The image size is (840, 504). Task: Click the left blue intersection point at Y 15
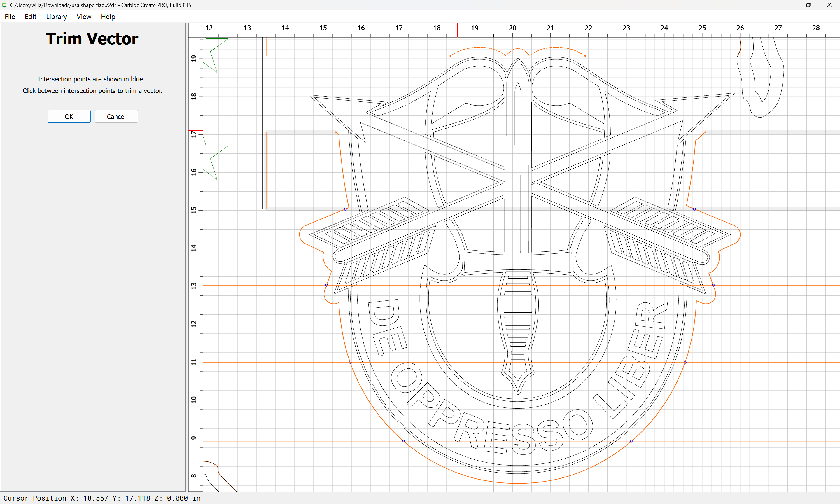(x=345, y=209)
